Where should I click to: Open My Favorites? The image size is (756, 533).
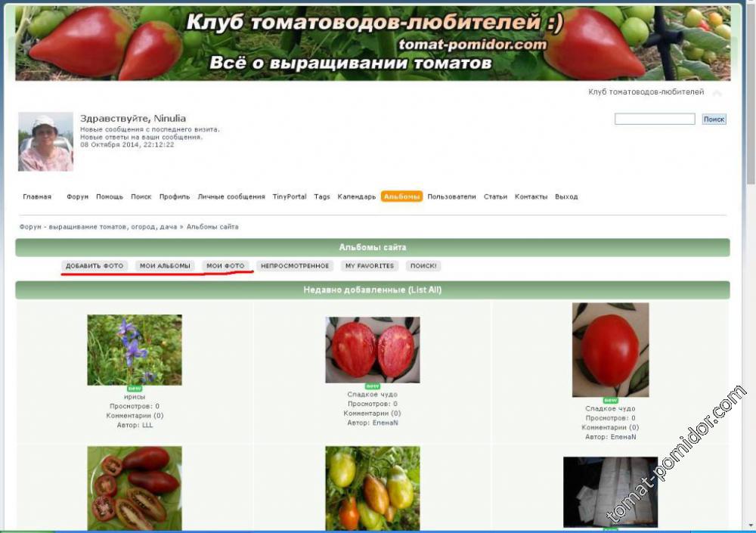370,266
